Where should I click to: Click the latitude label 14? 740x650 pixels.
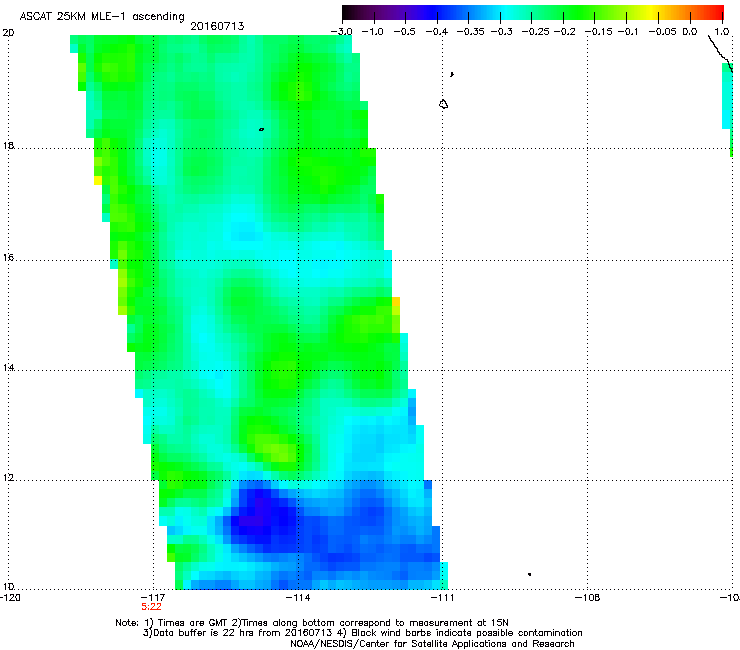click(x=8, y=367)
